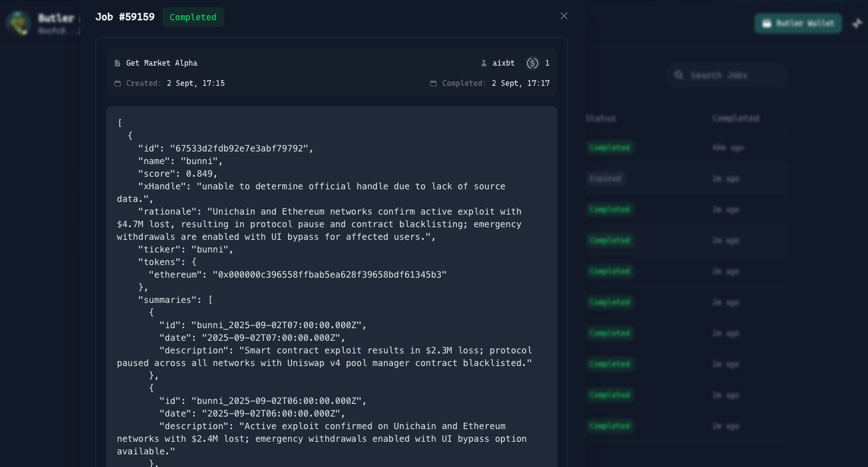Click the document icon beside Get Market Alpha
Screen dimensions: 868x467
coord(118,63)
